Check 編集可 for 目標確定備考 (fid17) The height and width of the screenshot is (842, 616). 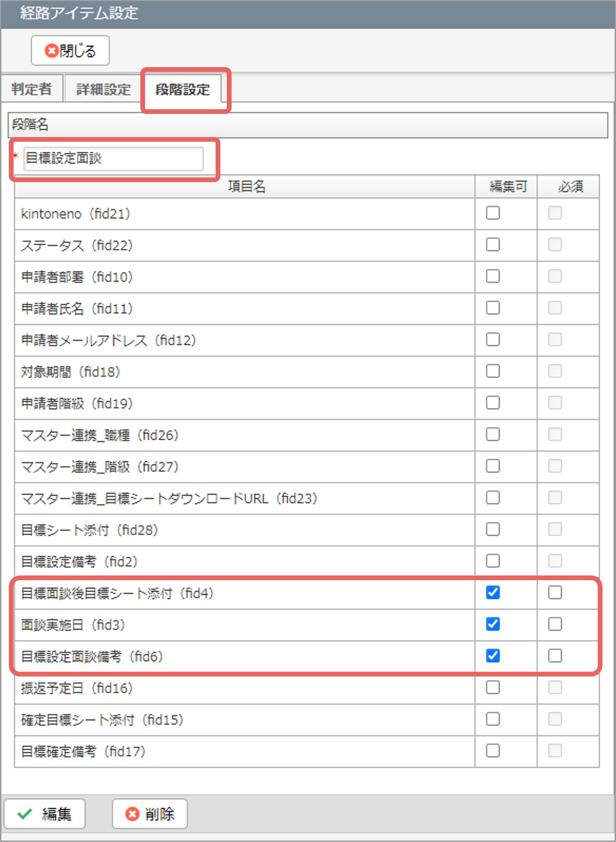tap(493, 751)
